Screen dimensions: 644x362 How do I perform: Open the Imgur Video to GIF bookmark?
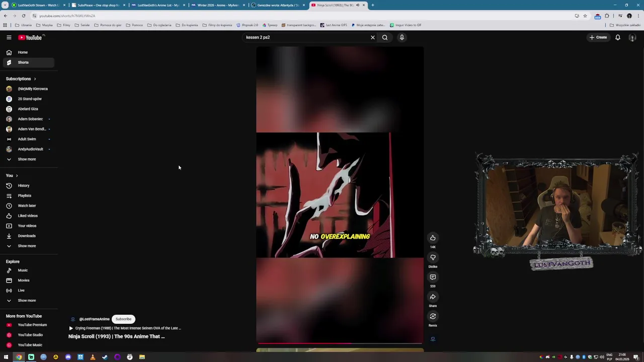[x=406, y=25]
